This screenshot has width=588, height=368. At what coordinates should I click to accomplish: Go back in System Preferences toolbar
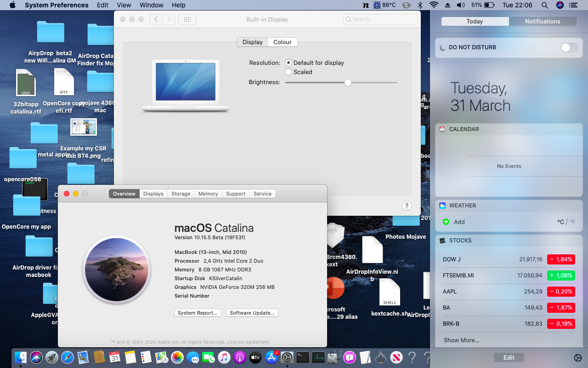tap(156, 19)
